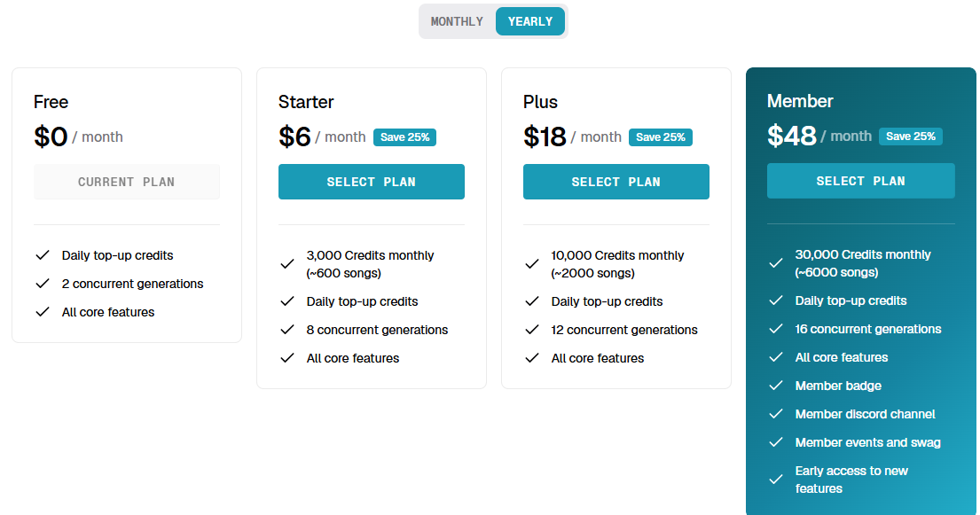Click the Current Plan button in Free

pyautogui.click(x=126, y=182)
